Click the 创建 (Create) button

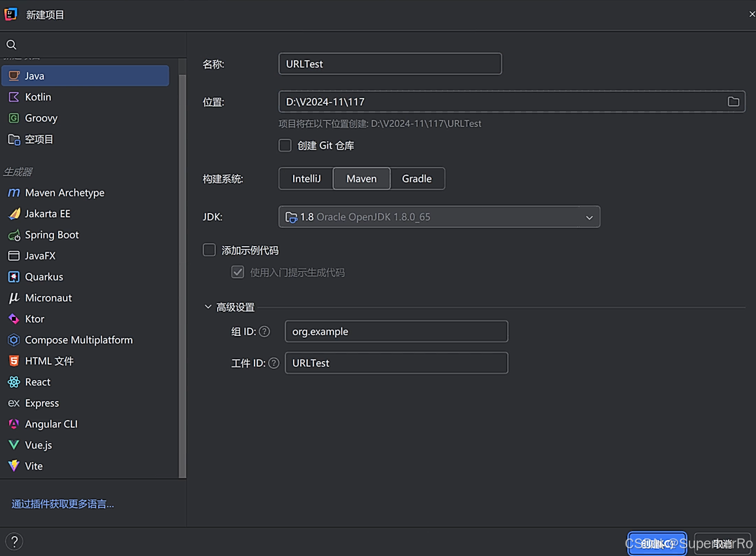click(657, 543)
